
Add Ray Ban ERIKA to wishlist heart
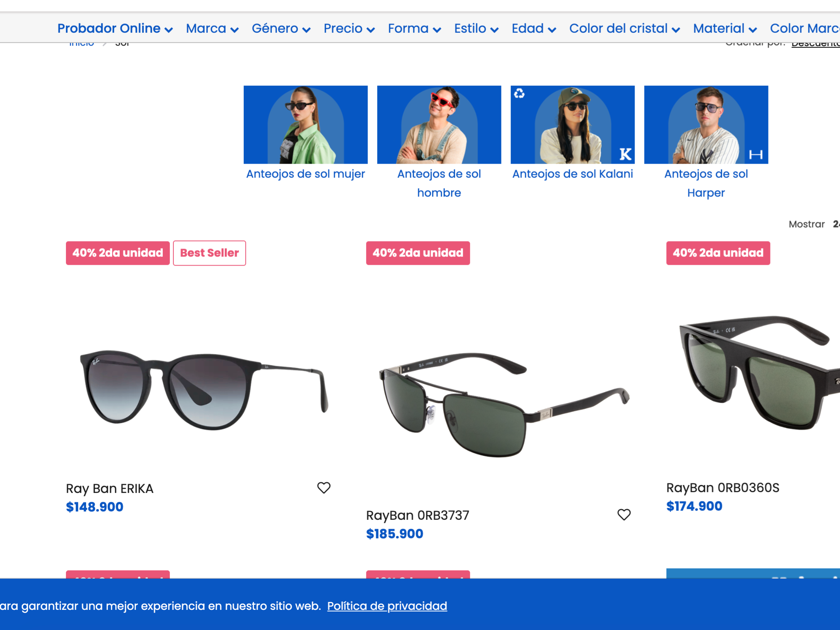pos(324,488)
